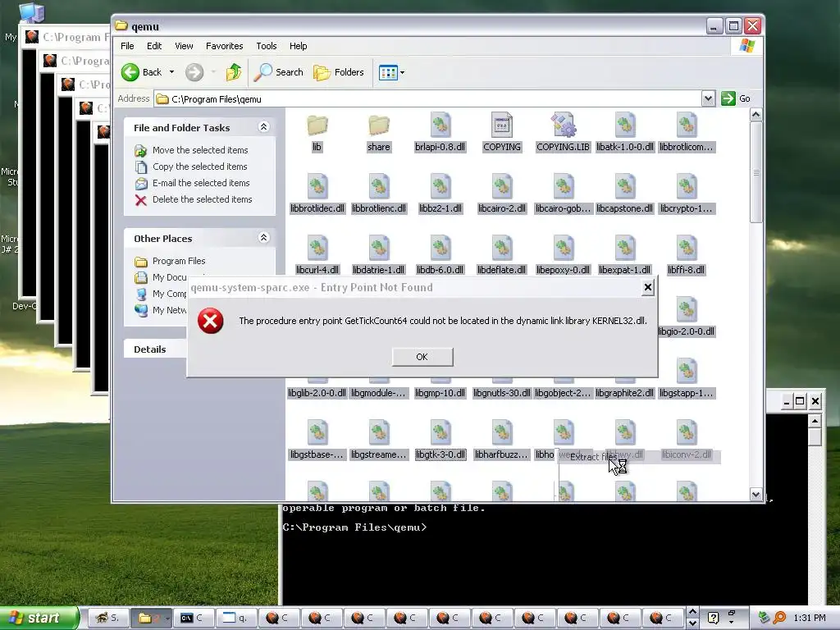Select libbrotlidec.dll file icon
This screenshot has height=630, width=840.
(317, 187)
